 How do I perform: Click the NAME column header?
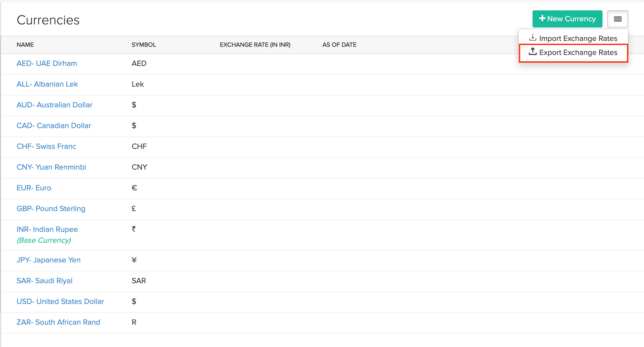25,45
